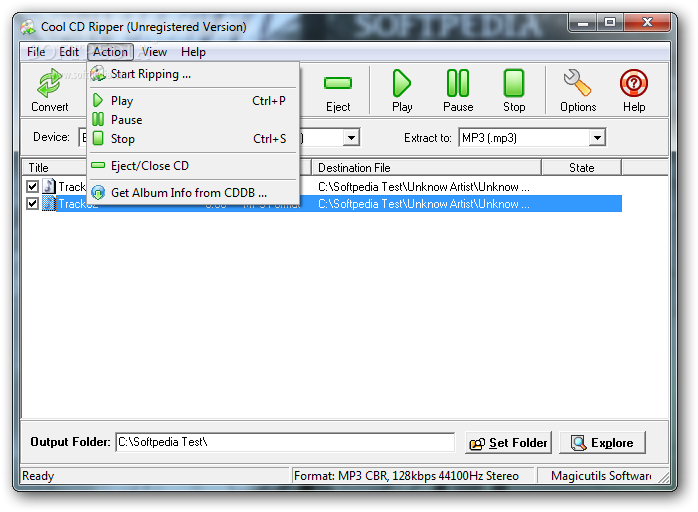The image size is (698, 512).
Task: Select the highlighted Track02 destination path
Action: point(423,204)
